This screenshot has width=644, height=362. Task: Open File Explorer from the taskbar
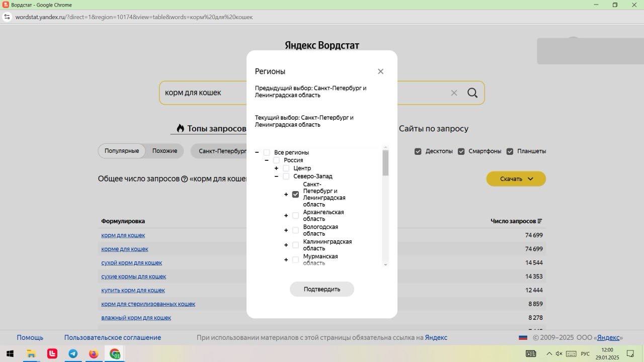[31, 354]
